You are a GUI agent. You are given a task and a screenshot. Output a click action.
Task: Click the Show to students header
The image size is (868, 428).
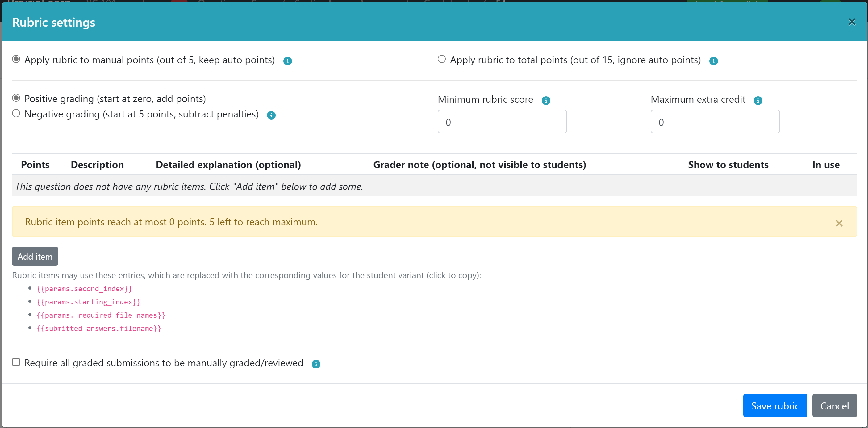coord(728,165)
